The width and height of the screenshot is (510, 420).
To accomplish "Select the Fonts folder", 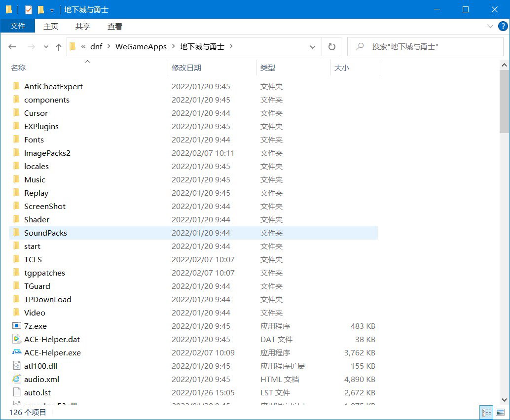I will point(34,140).
